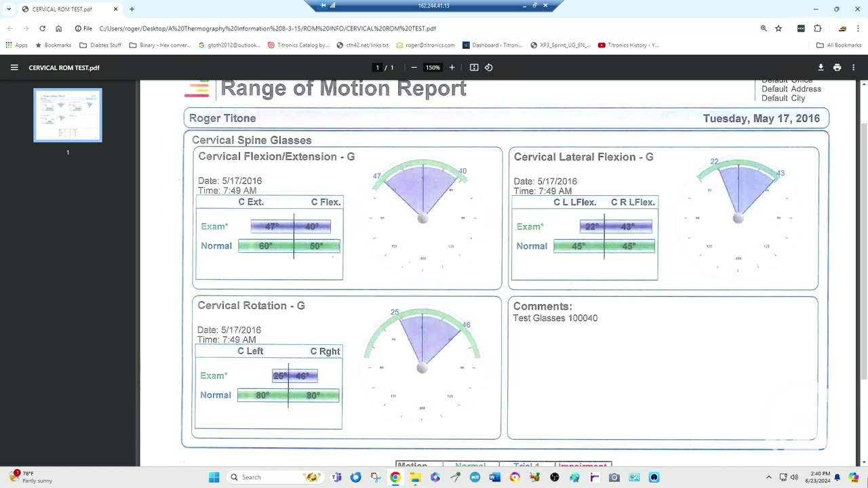Open the Camera app taskbar icon
This screenshot has width=868, height=488.
point(614,477)
